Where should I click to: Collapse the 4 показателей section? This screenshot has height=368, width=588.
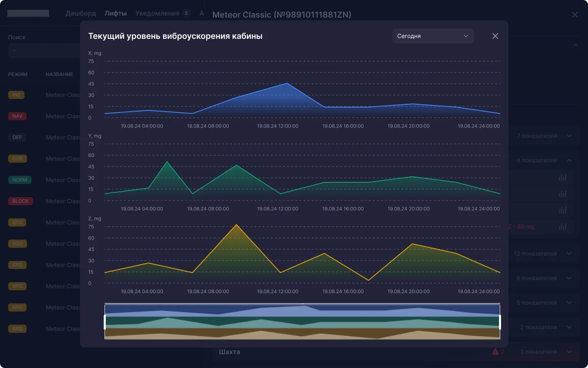(569, 160)
